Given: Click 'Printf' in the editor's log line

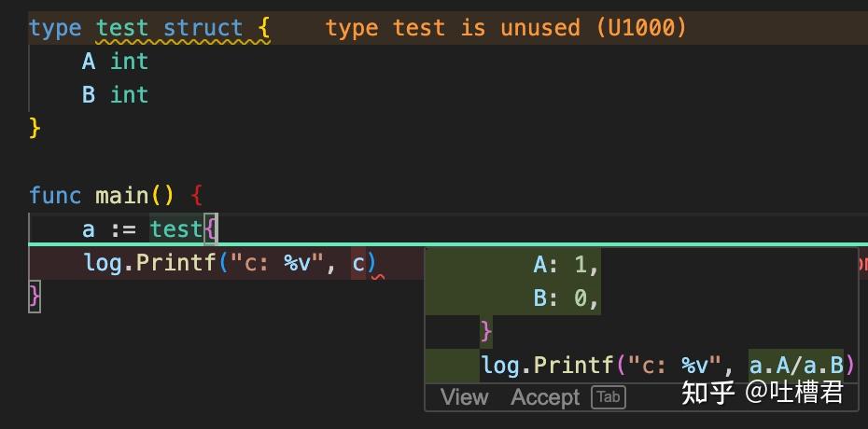Looking at the screenshot, I should pos(176,263).
